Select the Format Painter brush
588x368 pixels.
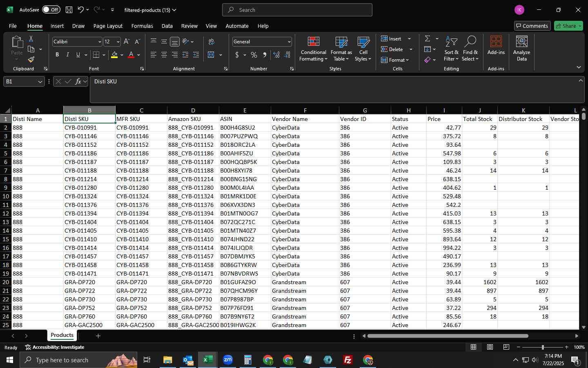31,59
